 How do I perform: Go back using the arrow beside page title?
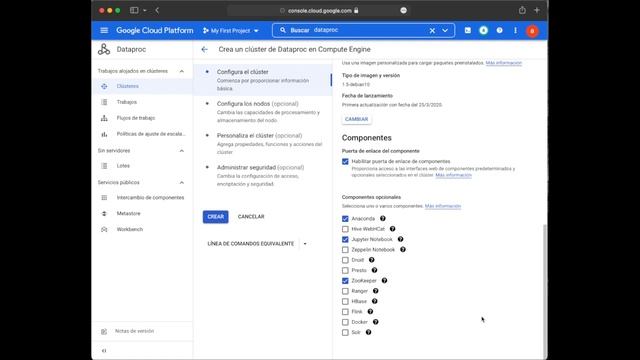(x=204, y=49)
